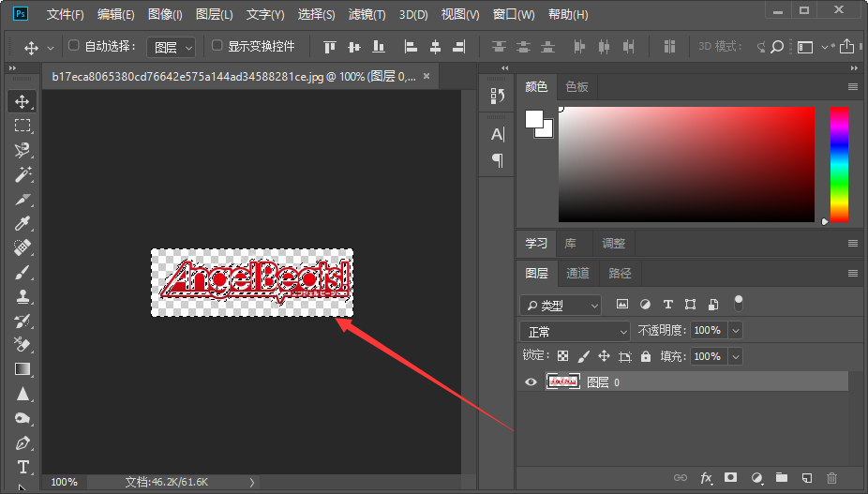Click the 图层 0 layer thumbnail
The image size is (868, 494).
point(563,382)
